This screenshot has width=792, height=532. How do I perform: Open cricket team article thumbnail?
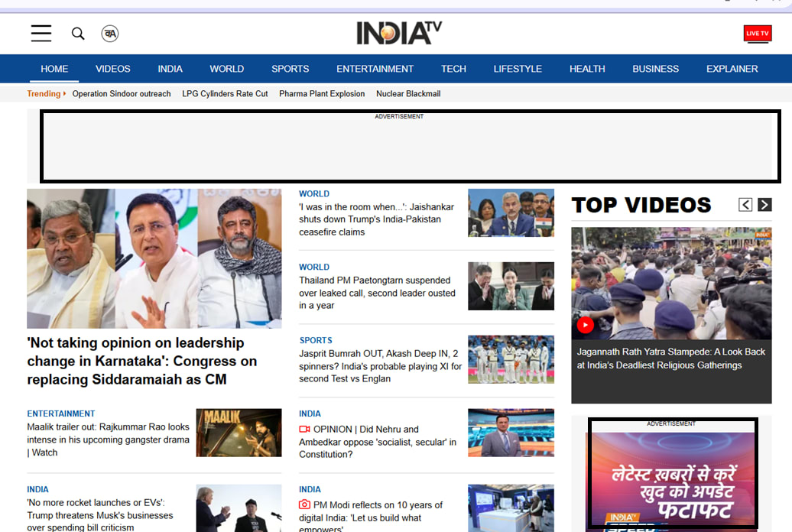pos(511,359)
